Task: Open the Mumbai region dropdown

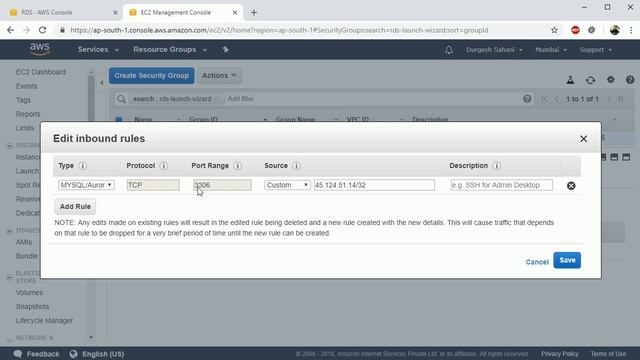Action: point(551,50)
